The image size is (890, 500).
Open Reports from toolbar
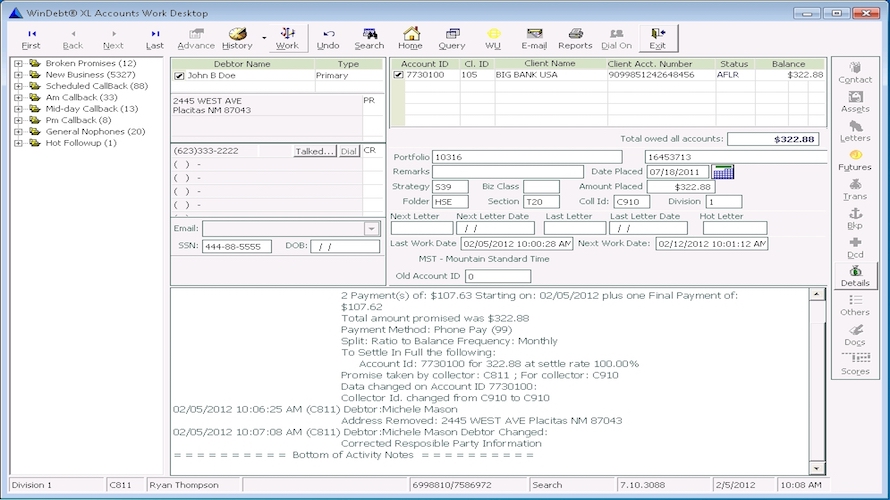(x=575, y=39)
